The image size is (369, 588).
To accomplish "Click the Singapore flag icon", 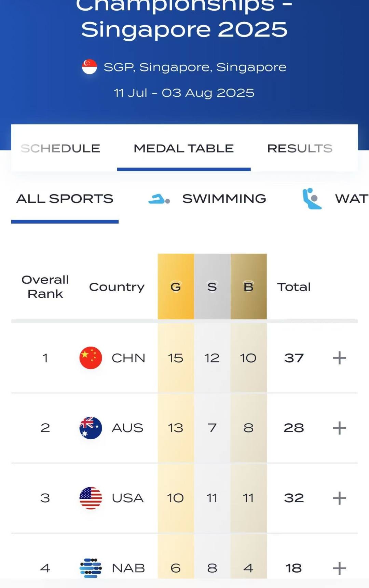I will point(90,67).
